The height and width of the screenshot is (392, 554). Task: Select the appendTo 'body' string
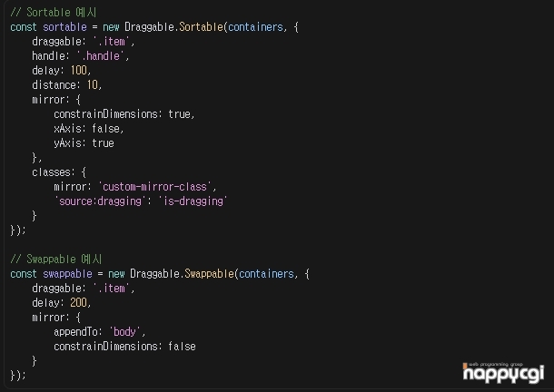[x=126, y=332]
